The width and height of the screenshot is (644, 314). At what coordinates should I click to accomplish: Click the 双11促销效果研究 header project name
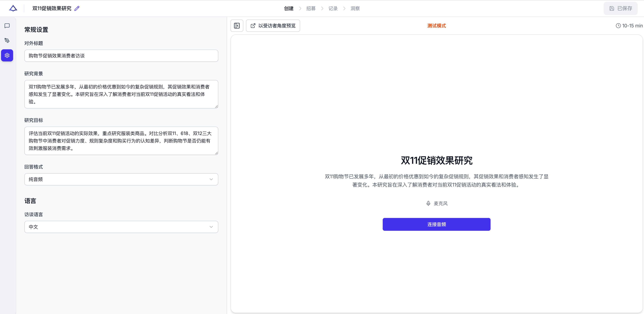click(52, 8)
